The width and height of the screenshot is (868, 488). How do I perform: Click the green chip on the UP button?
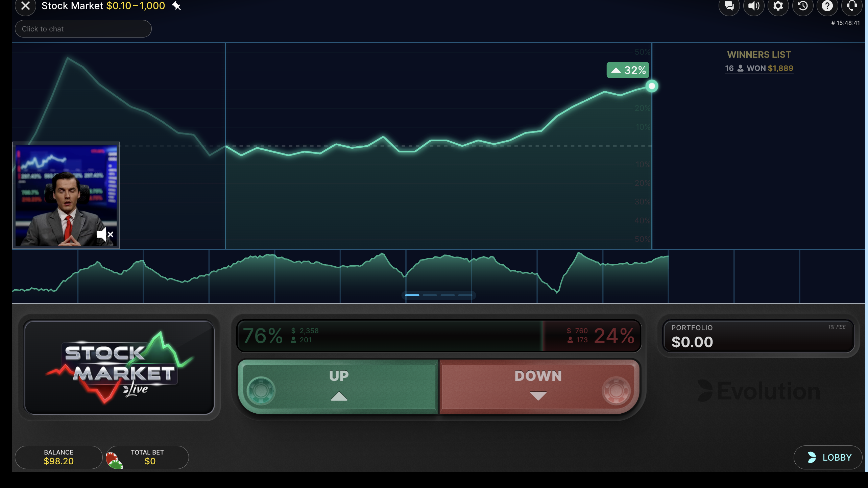[261, 391]
